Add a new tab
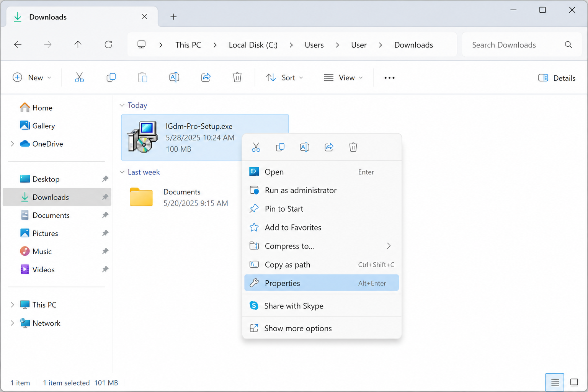Image resolution: width=588 pixels, height=392 pixels. pos(173,17)
